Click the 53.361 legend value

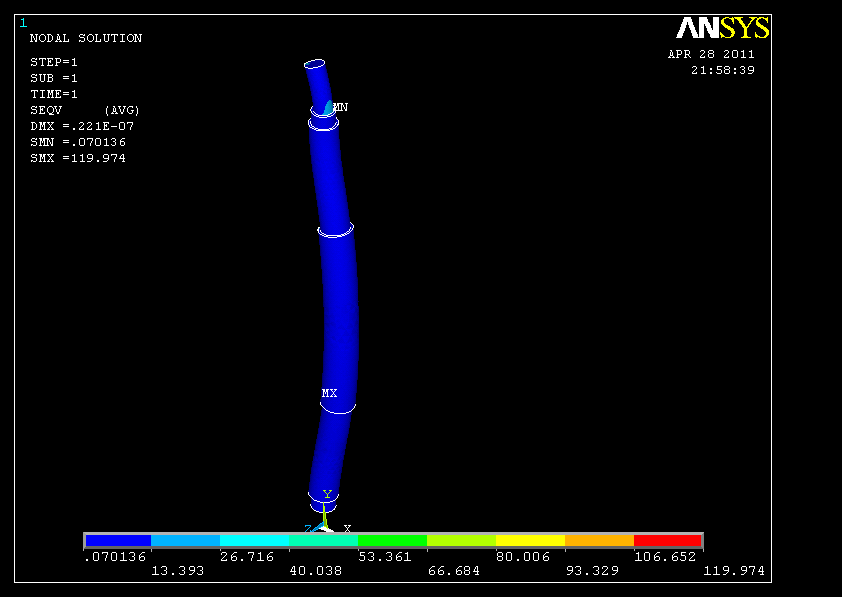point(385,557)
